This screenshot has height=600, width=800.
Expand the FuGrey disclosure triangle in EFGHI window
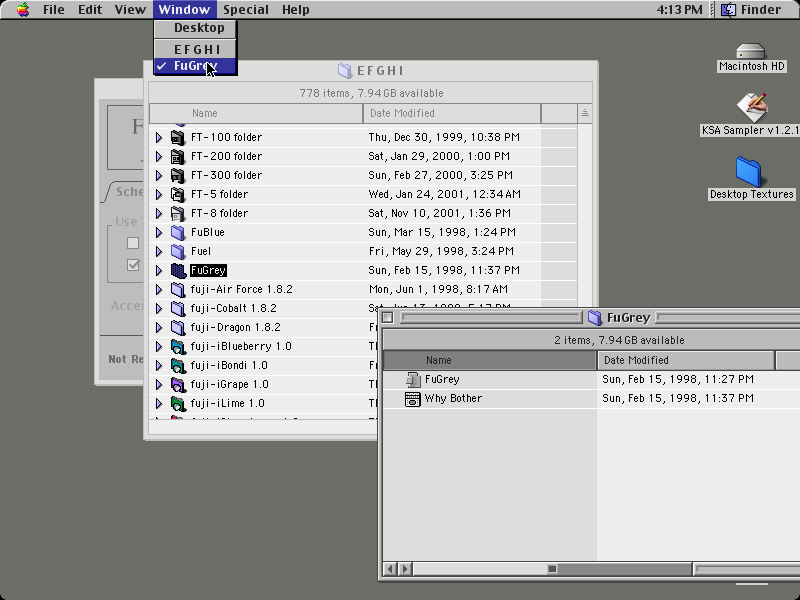[x=159, y=270]
